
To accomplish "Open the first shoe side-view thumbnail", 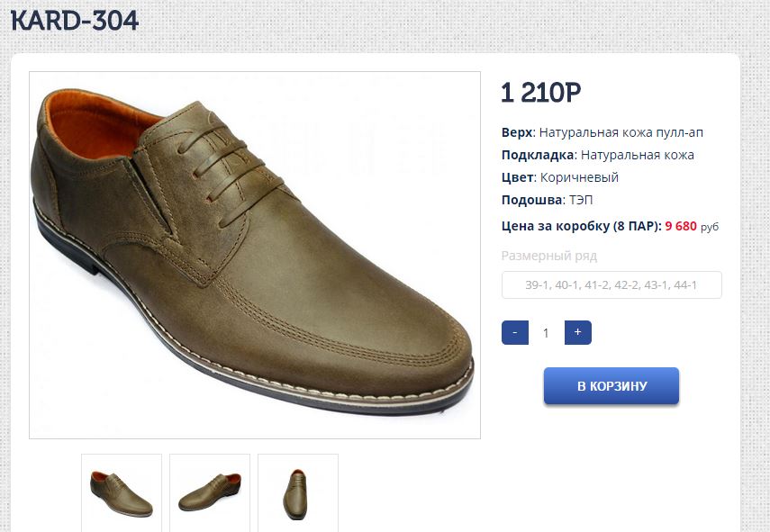I will (122, 491).
